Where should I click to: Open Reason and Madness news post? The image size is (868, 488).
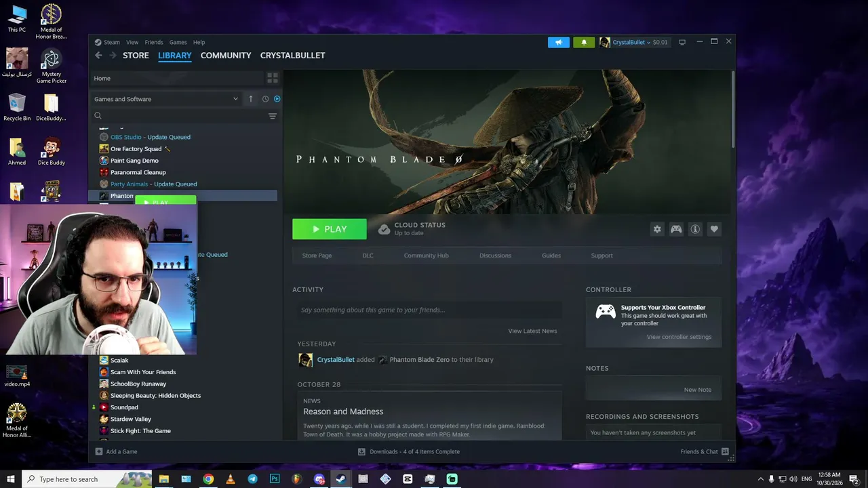click(343, 411)
